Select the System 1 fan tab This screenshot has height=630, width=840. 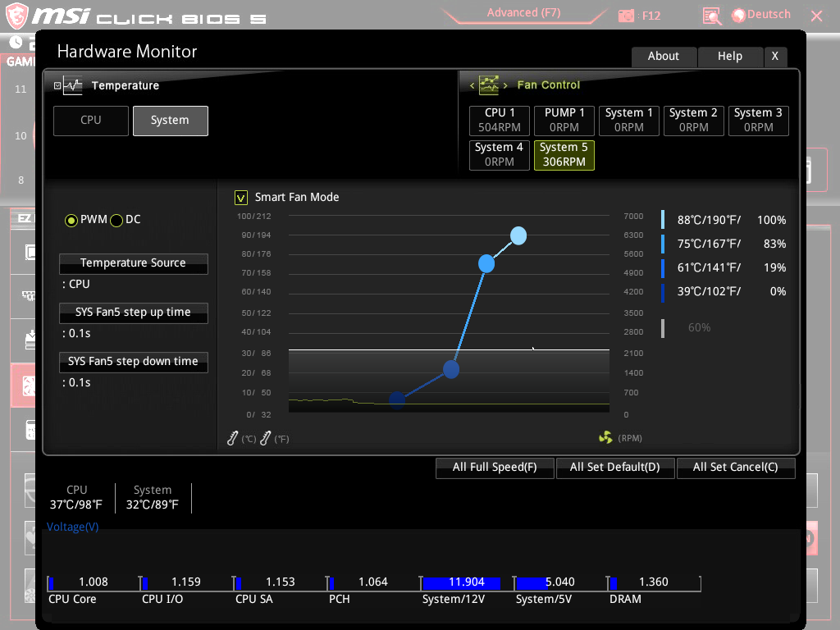[629, 121]
